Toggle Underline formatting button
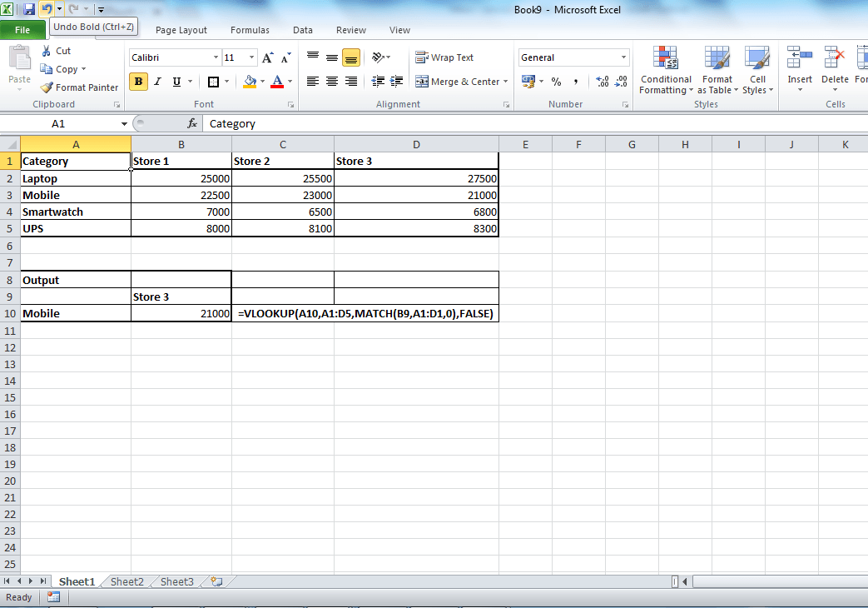The height and width of the screenshot is (608, 868). [x=176, y=82]
